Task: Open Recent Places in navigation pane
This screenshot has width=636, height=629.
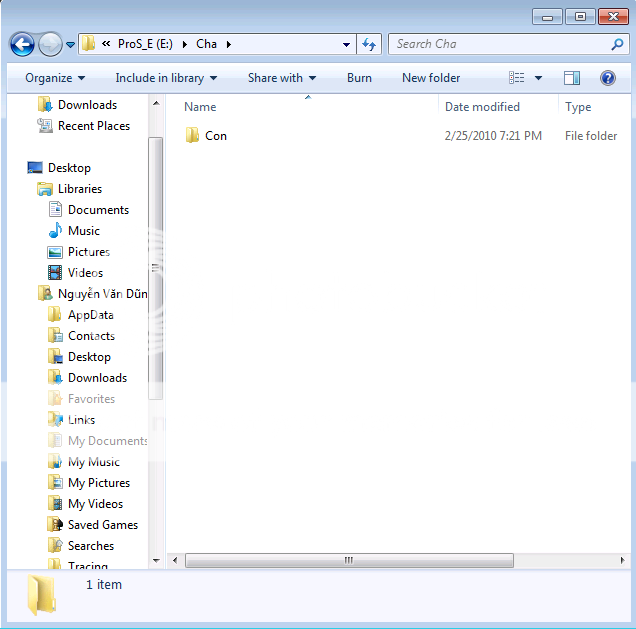Action: click(93, 126)
